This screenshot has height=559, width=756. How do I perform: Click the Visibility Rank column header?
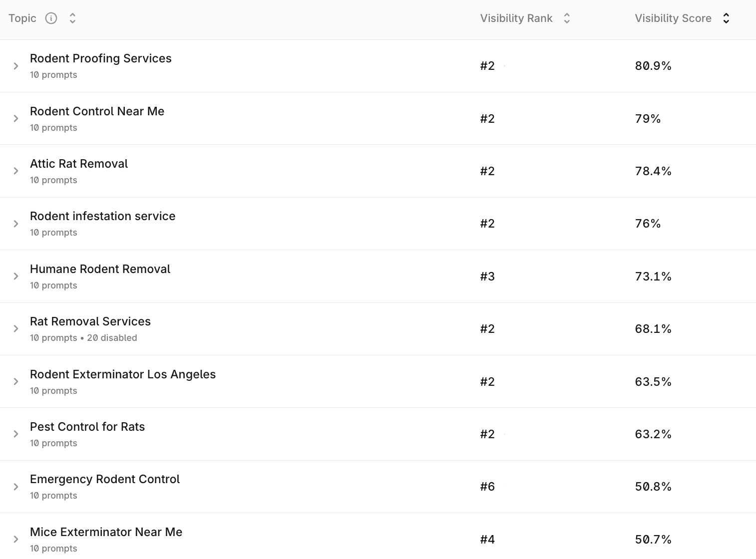tap(516, 18)
